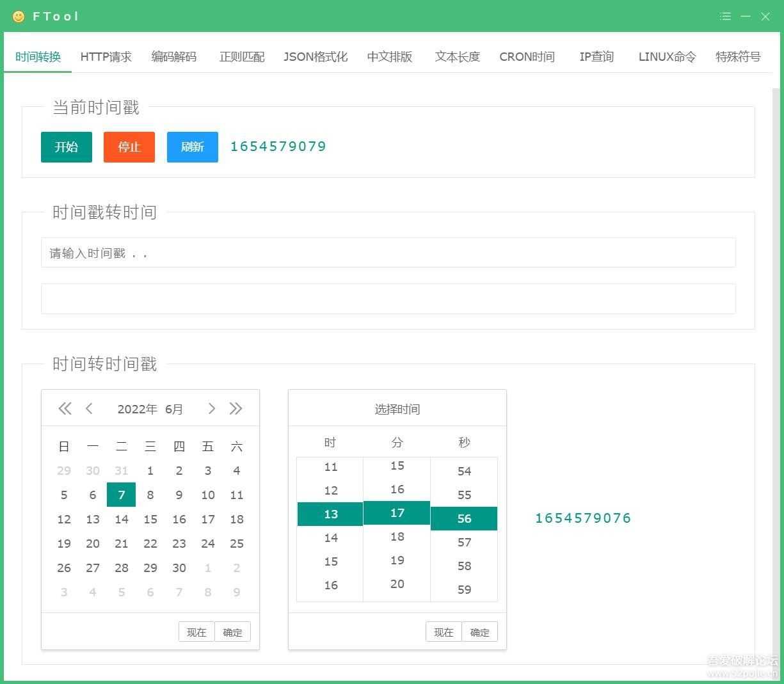Image resolution: width=784 pixels, height=684 pixels.
Task: Switch to the HTTP请求 tab
Action: pos(106,57)
